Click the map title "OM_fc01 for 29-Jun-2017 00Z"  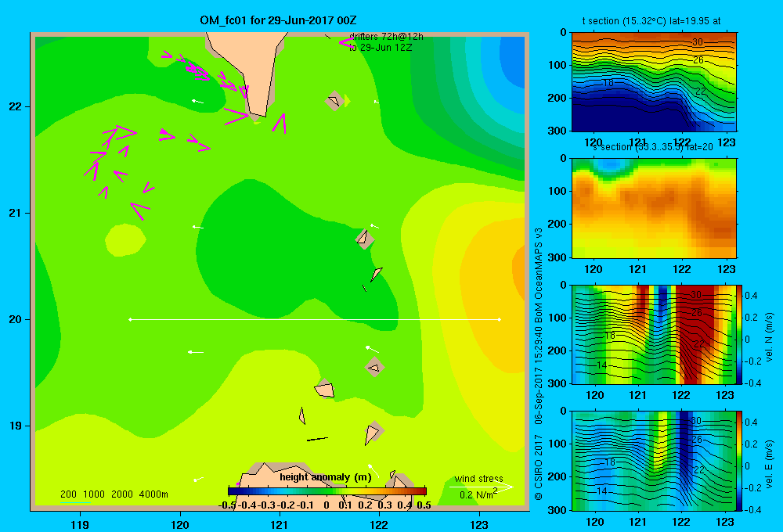(x=278, y=20)
